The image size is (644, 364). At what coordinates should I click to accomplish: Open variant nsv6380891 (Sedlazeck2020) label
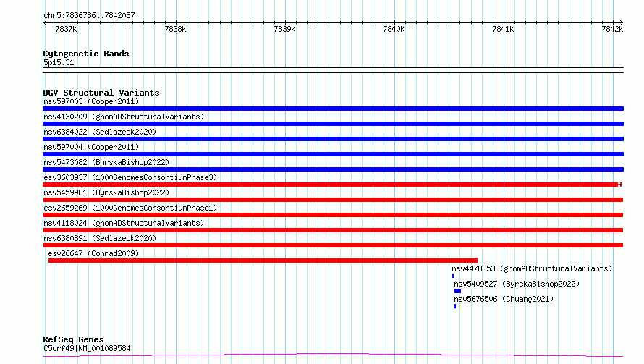(100, 238)
